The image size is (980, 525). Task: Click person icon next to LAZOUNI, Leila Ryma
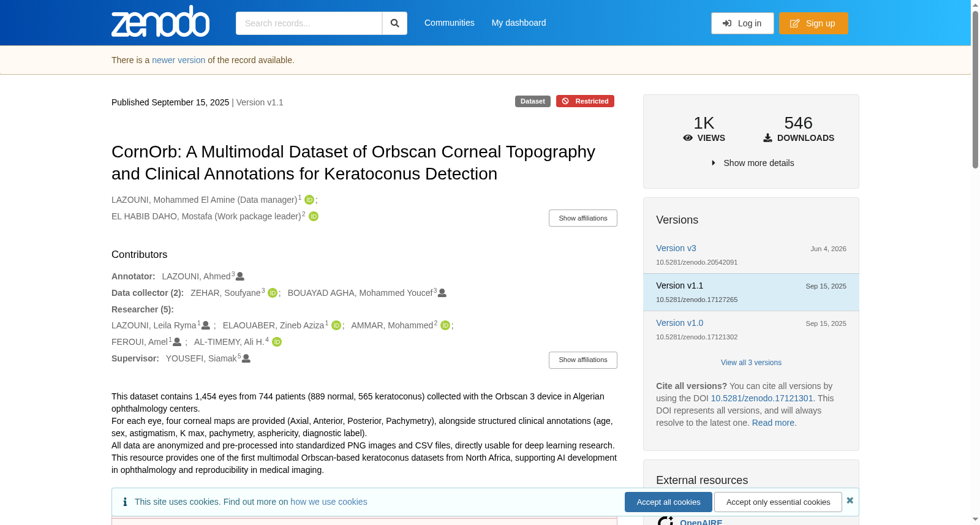pos(206,325)
